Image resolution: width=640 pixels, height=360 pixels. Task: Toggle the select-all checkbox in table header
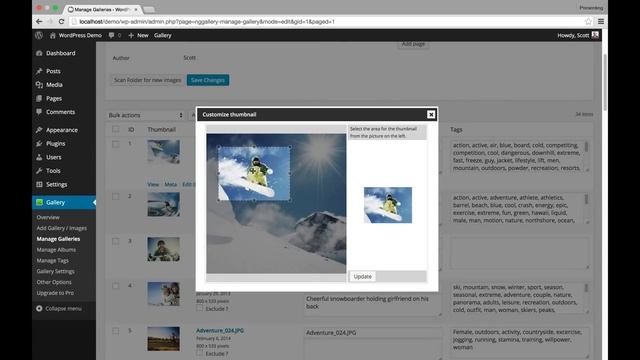click(x=116, y=129)
